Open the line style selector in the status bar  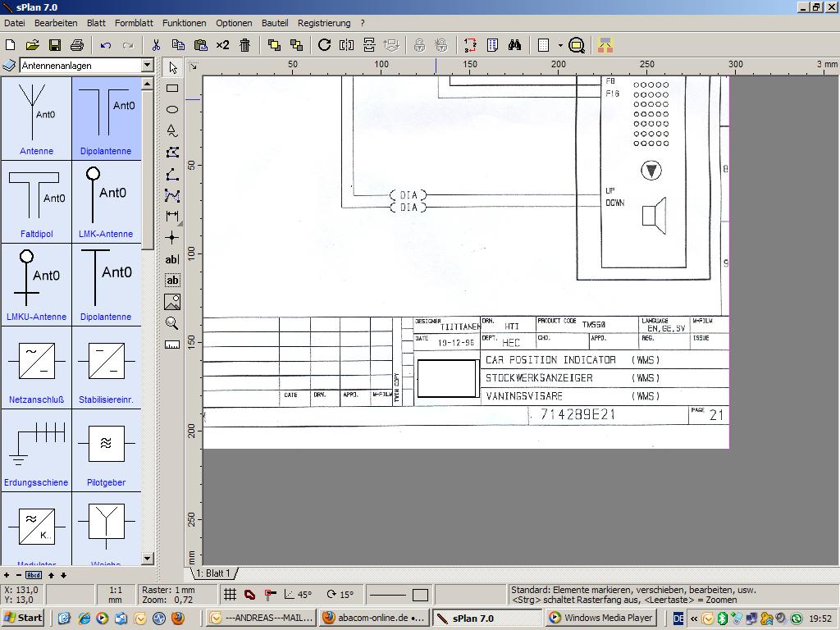[388, 594]
